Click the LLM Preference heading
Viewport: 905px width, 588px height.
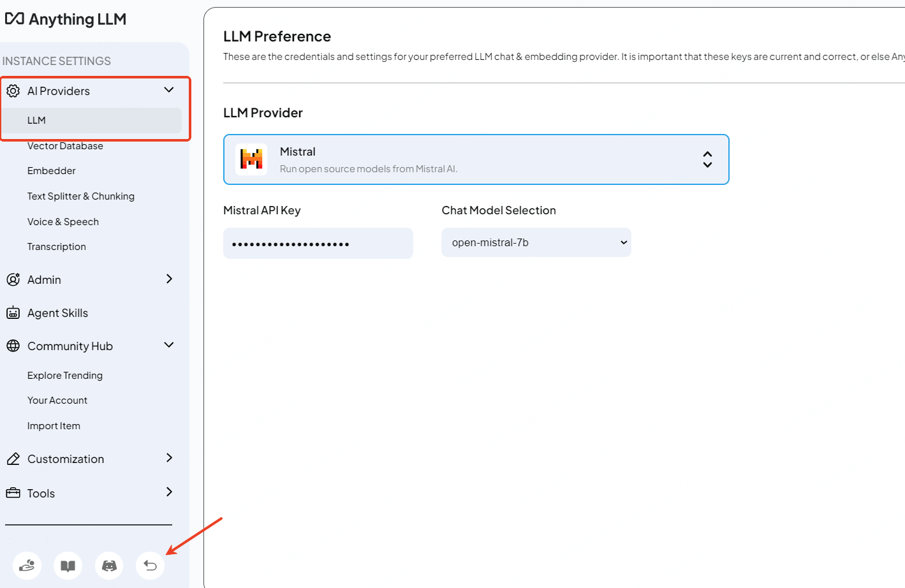click(x=277, y=36)
